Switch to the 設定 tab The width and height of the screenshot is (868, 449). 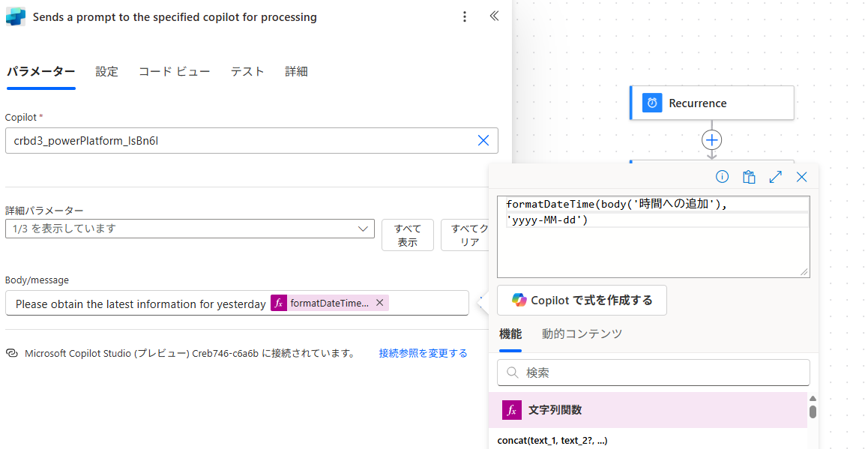click(107, 71)
